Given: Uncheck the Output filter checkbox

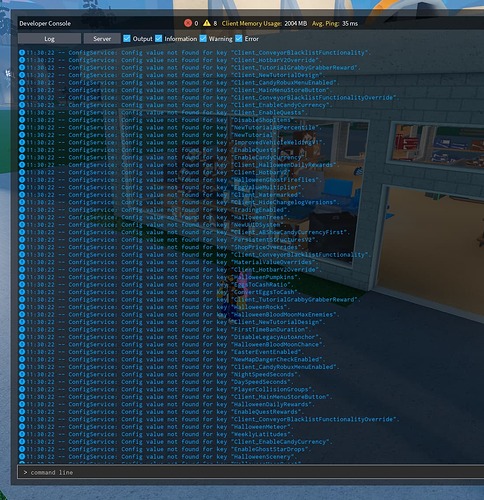Looking at the screenshot, I should coord(127,39).
